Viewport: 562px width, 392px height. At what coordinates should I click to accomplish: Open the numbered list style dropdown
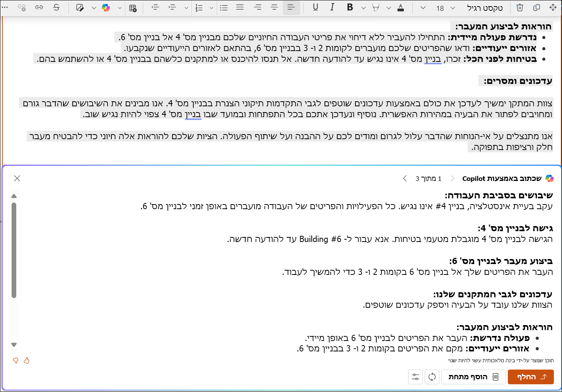coord(211,8)
